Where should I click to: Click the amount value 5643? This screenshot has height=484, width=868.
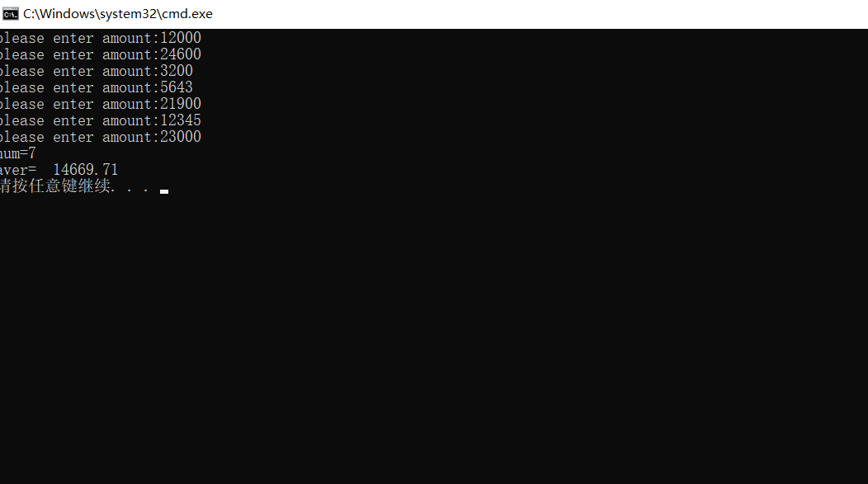click(177, 87)
